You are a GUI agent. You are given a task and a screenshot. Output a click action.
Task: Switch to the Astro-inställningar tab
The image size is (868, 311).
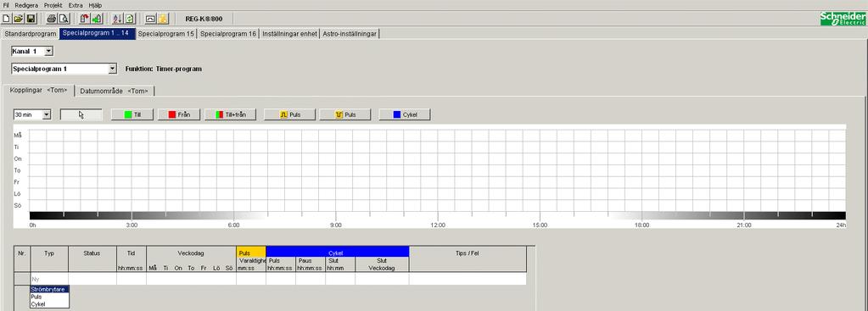pyautogui.click(x=350, y=34)
